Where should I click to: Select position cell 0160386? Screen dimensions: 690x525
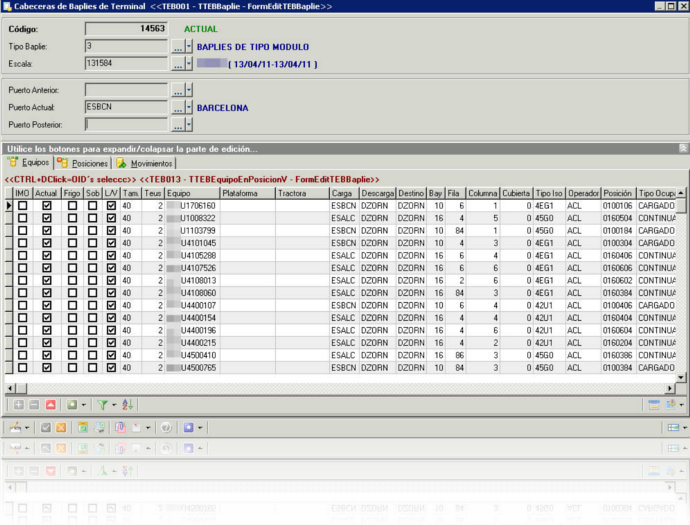click(618, 355)
